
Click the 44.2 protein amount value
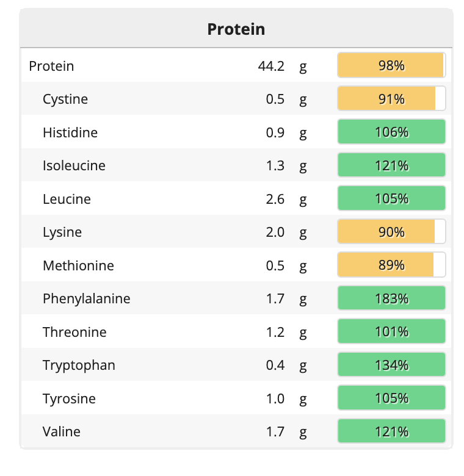point(271,66)
